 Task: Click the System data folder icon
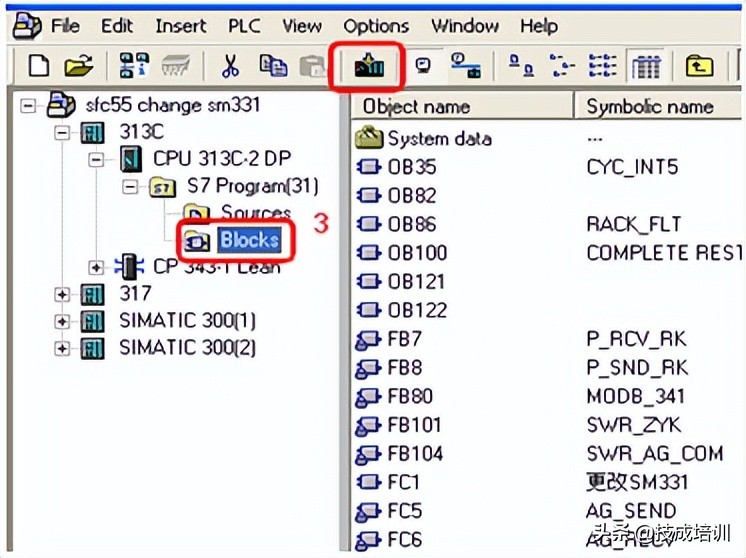tap(369, 138)
